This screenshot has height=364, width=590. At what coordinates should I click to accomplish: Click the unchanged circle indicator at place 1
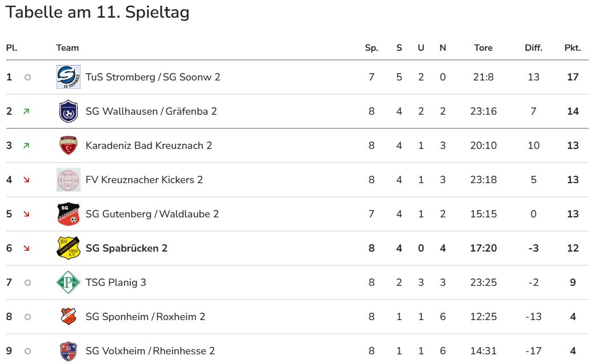point(27,77)
